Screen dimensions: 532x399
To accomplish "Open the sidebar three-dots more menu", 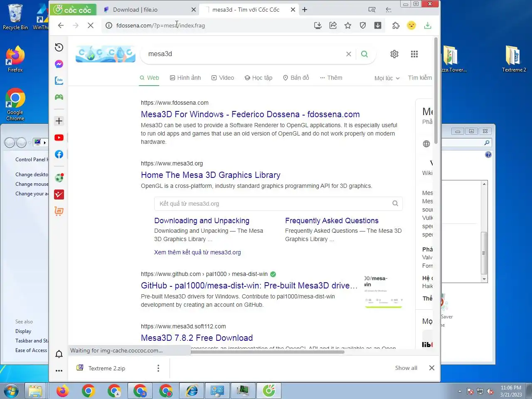I will pyautogui.click(x=59, y=371).
